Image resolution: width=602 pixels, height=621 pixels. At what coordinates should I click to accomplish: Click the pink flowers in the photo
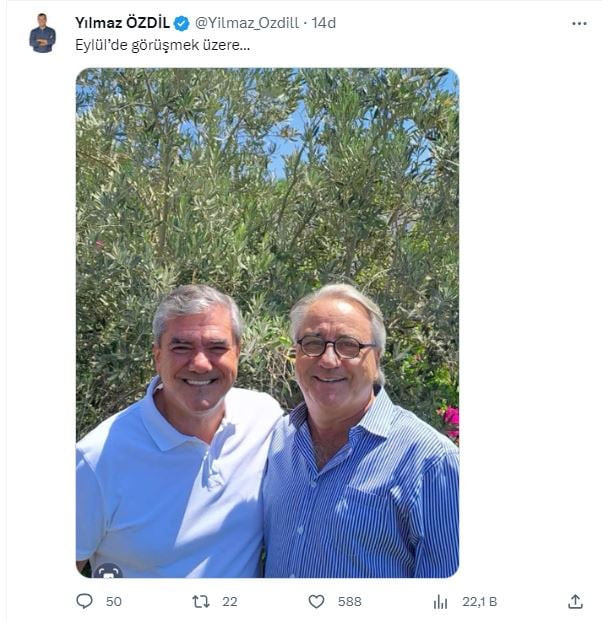coord(449,418)
